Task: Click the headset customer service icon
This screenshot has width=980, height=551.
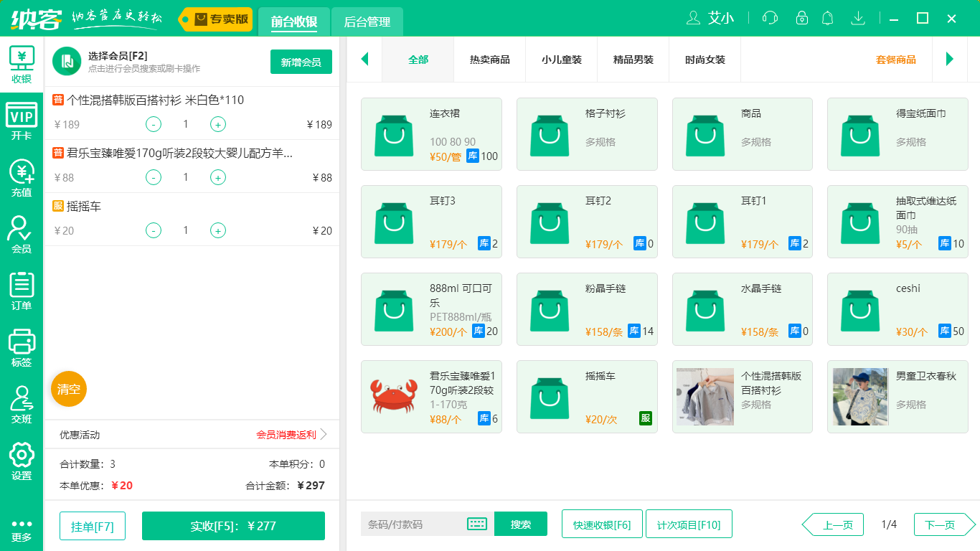Action: point(769,18)
